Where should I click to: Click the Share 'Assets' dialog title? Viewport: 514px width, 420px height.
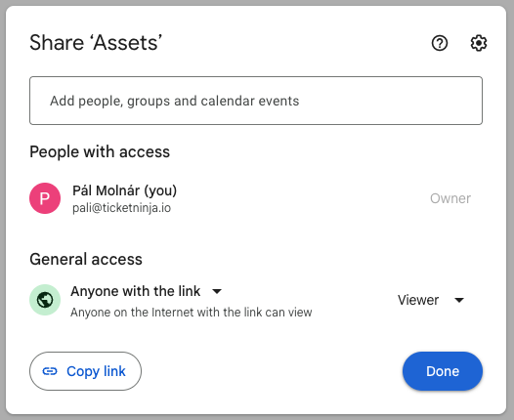point(96,43)
